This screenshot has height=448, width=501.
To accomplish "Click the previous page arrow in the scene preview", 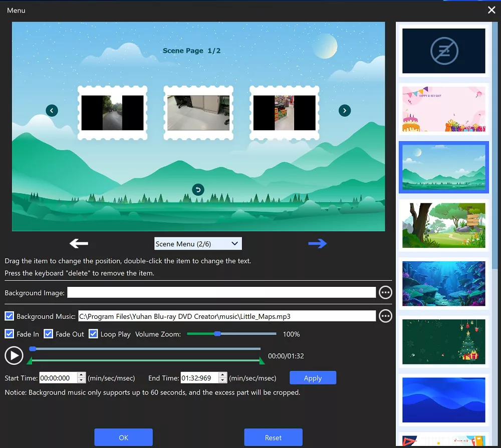I will [52, 111].
